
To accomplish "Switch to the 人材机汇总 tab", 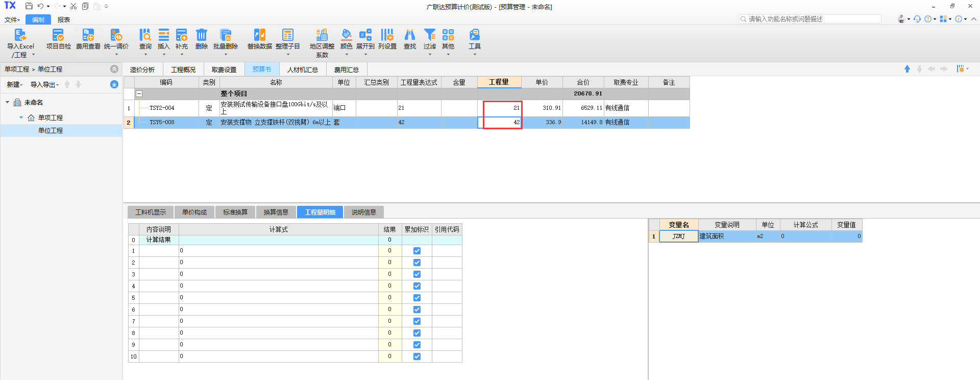I will click(x=302, y=69).
